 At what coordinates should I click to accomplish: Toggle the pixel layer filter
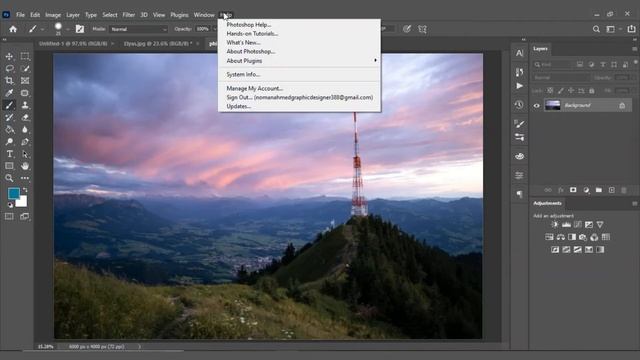(x=580, y=64)
